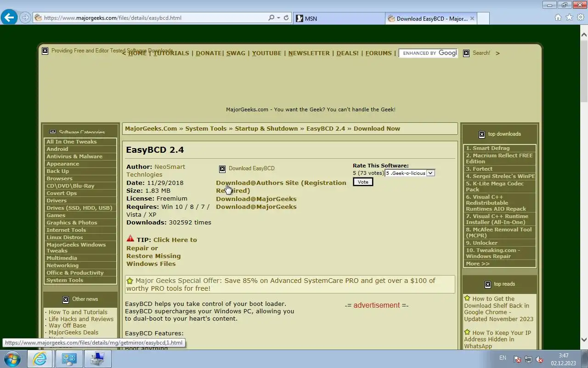Click the NeoSmart Technologies author link
Image resolution: width=588 pixels, height=368 pixels.
click(156, 171)
